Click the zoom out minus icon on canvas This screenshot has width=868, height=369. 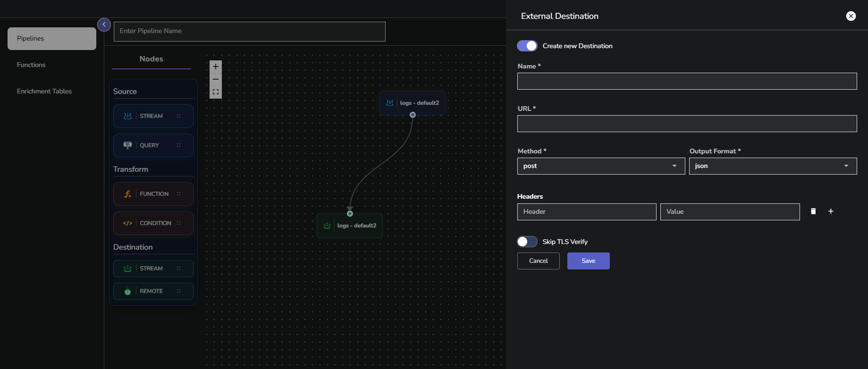pos(216,79)
